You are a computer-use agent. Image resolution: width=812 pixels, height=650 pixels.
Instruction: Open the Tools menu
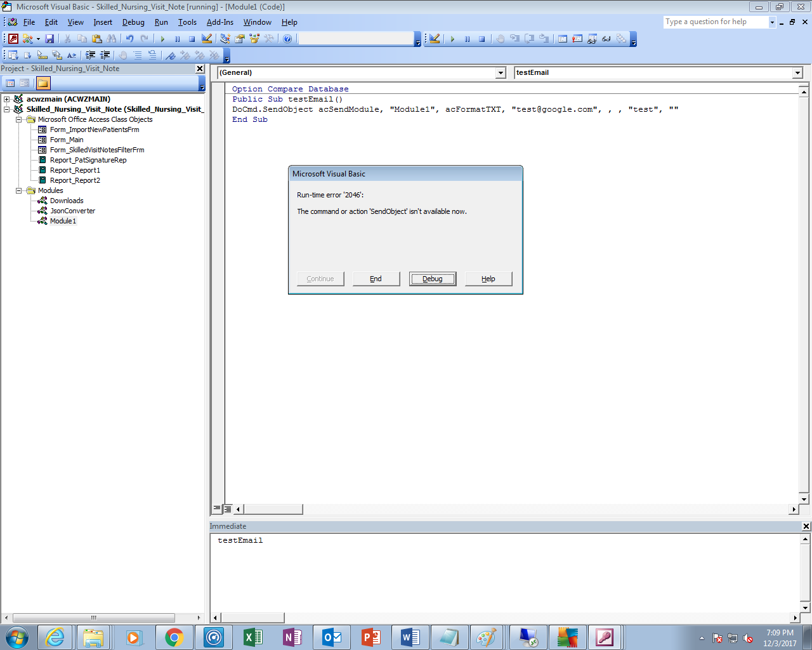[187, 22]
